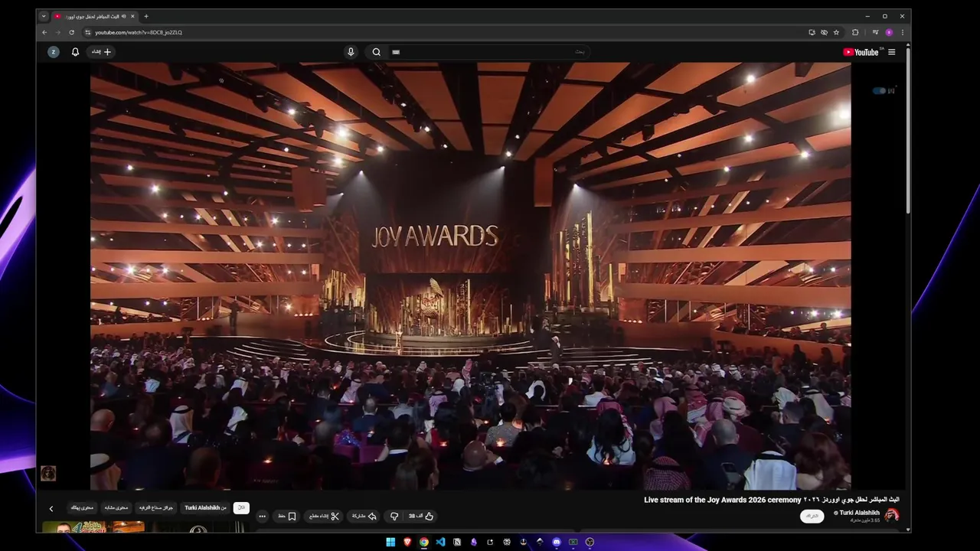Screen dimensions: 980x551
Task: Open Notion from taskbar
Action: [457, 542]
